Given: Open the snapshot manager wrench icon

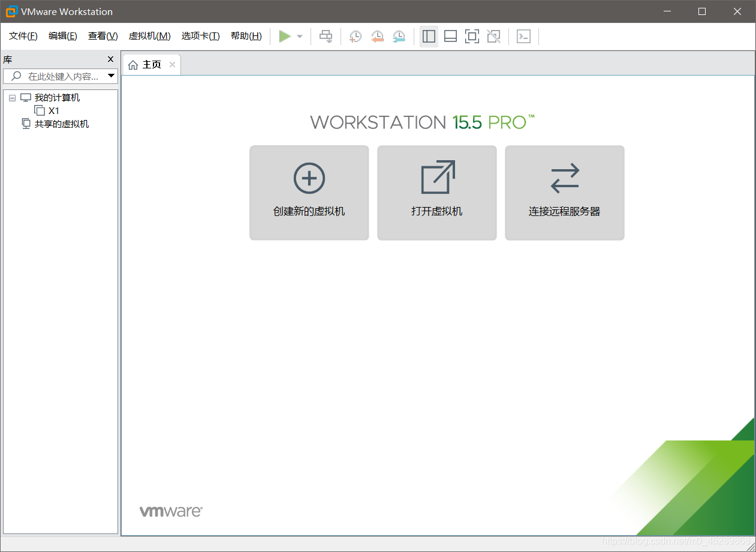Looking at the screenshot, I should (x=399, y=37).
